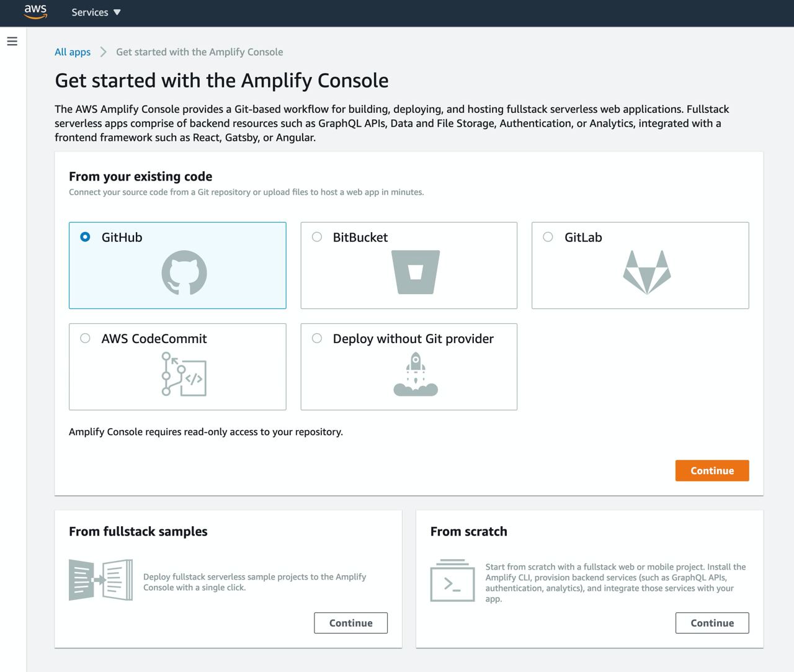Click the AWS CodeCommit branch icon
The height and width of the screenshot is (672, 794).
click(x=184, y=374)
